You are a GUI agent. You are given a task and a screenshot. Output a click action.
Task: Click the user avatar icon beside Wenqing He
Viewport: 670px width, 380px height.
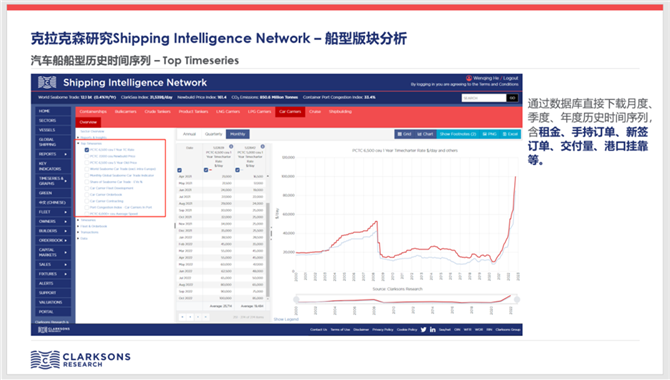coord(469,78)
